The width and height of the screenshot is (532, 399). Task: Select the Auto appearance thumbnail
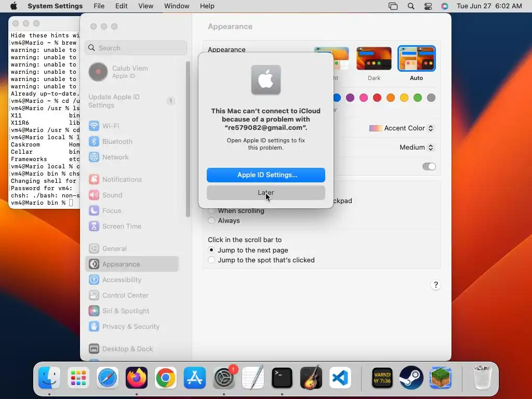pyautogui.click(x=416, y=59)
